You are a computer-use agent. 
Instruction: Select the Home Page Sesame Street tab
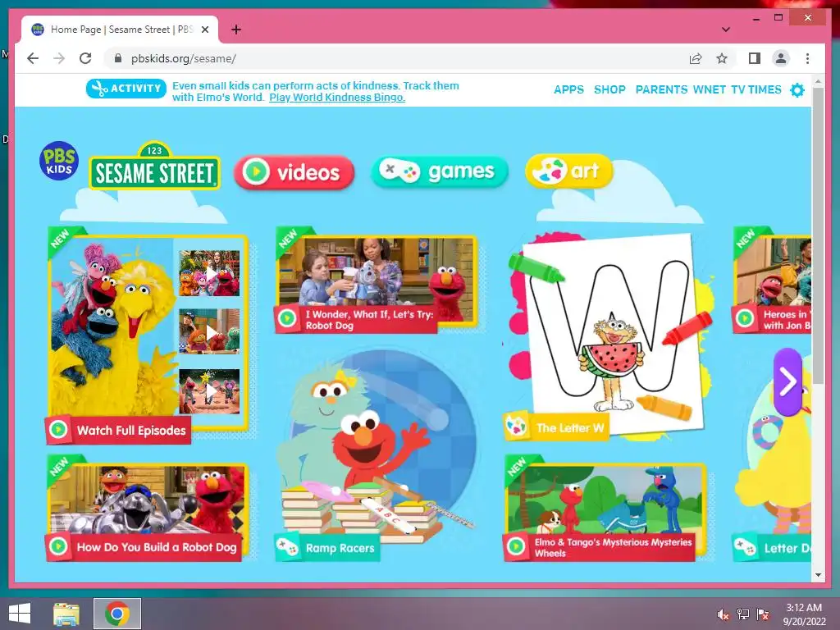[119, 30]
